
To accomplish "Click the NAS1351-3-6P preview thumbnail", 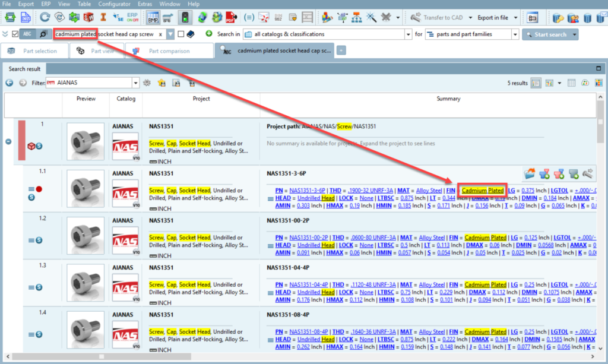I will (x=85, y=188).
